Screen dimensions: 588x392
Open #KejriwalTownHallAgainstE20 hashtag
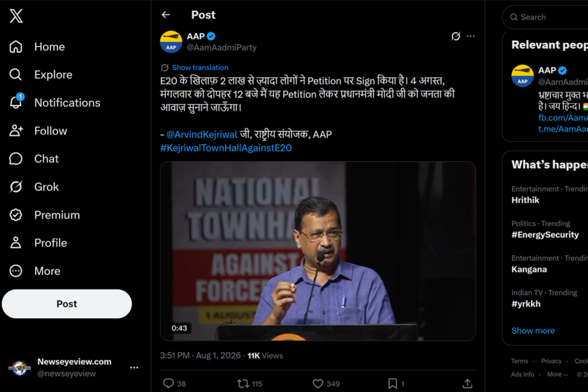coord(226,148)
